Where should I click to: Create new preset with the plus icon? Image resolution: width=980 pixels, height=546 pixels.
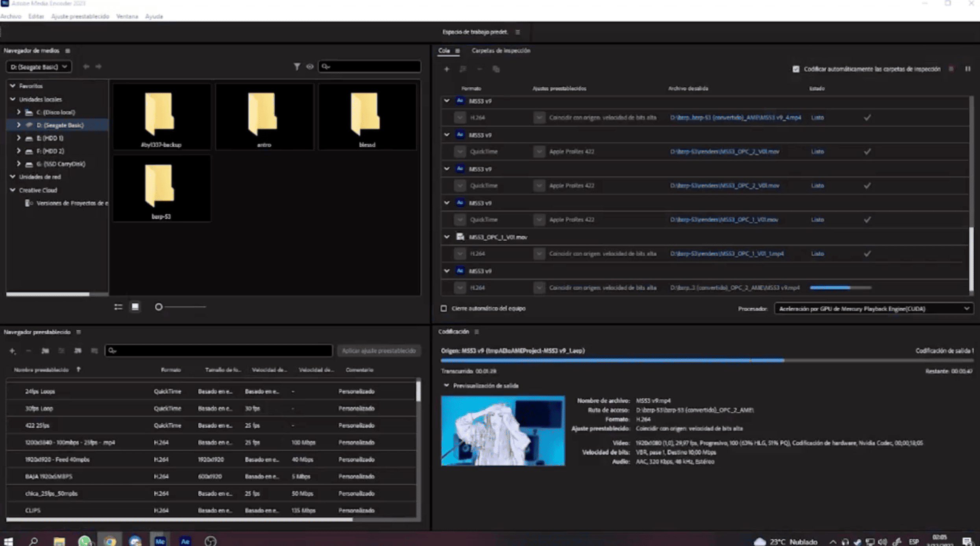[12, 350]
